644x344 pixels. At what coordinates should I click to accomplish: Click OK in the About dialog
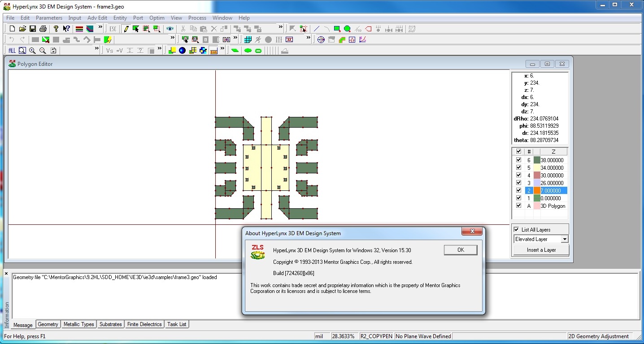coord(461,250)
